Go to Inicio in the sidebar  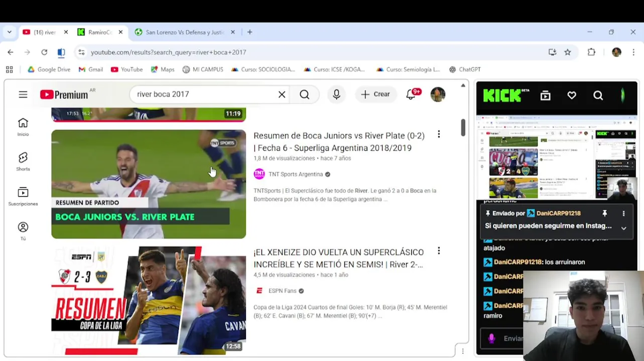coord(23,127)
